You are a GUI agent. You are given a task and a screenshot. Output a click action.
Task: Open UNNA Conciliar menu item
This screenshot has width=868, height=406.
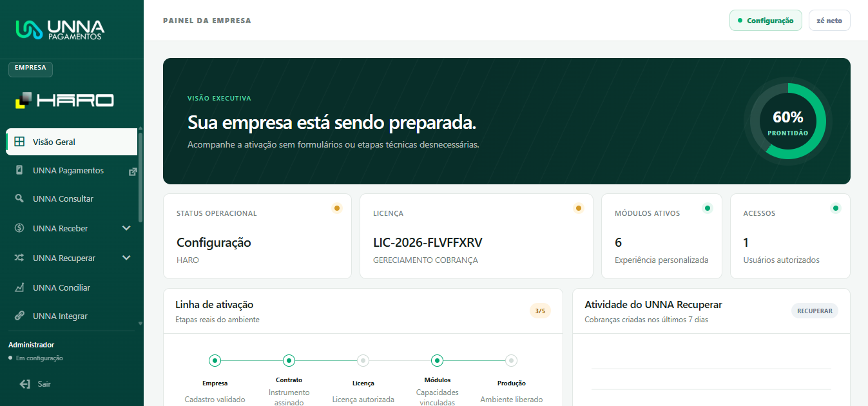coord(72,287)
